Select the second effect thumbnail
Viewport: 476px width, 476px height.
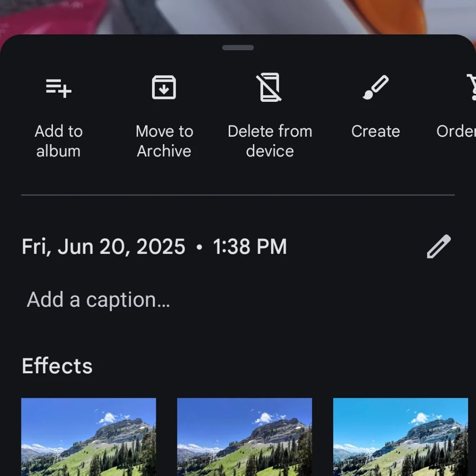pos(245,437)
